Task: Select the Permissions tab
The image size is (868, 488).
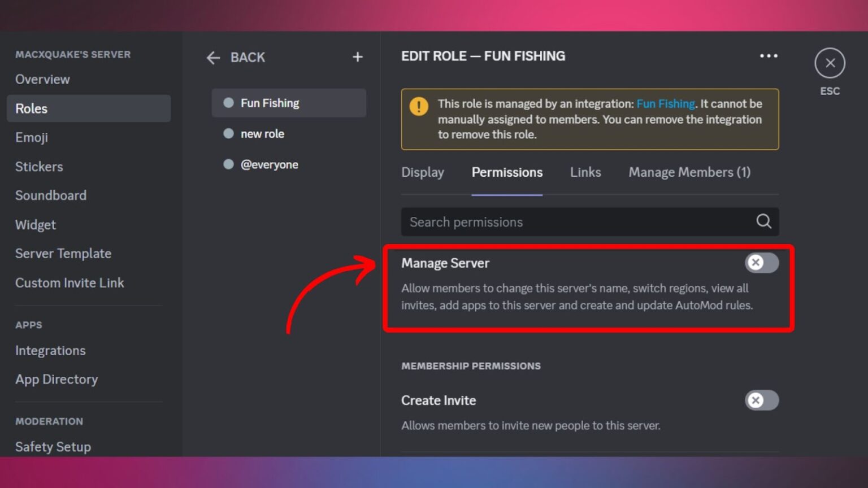Action: (506, 172)
